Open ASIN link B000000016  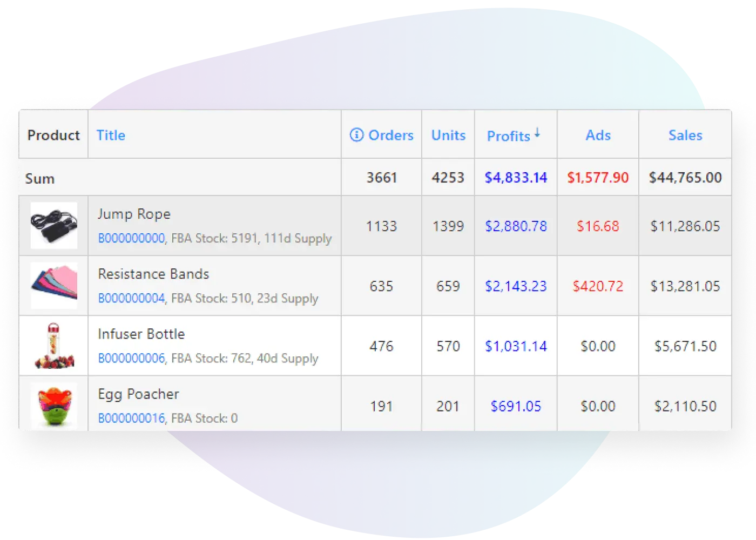tap(131, 418)
